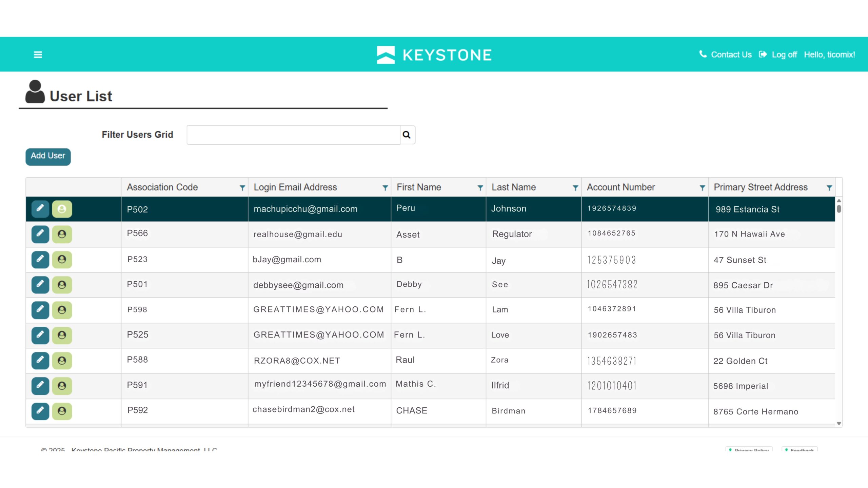The image size is (868, 488).
Task: Click the Add User button
Action: (x=48, y=157)
